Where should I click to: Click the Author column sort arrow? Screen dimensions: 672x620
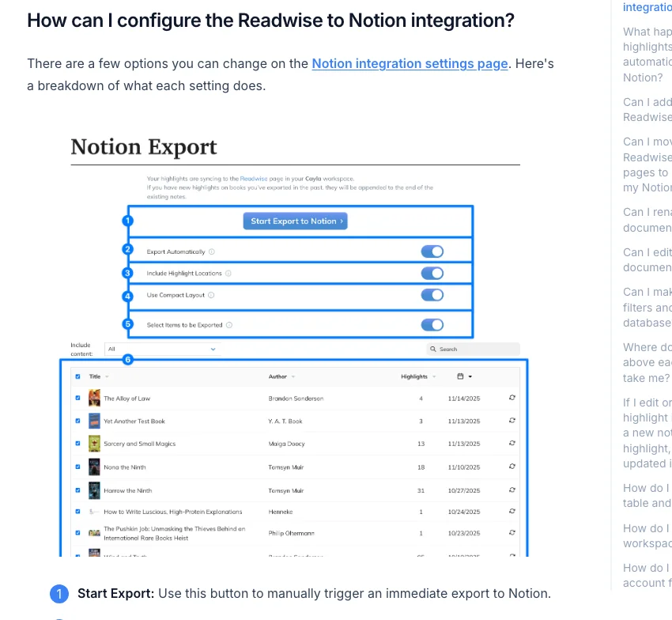pyautogui.click(x=293, y=377)
